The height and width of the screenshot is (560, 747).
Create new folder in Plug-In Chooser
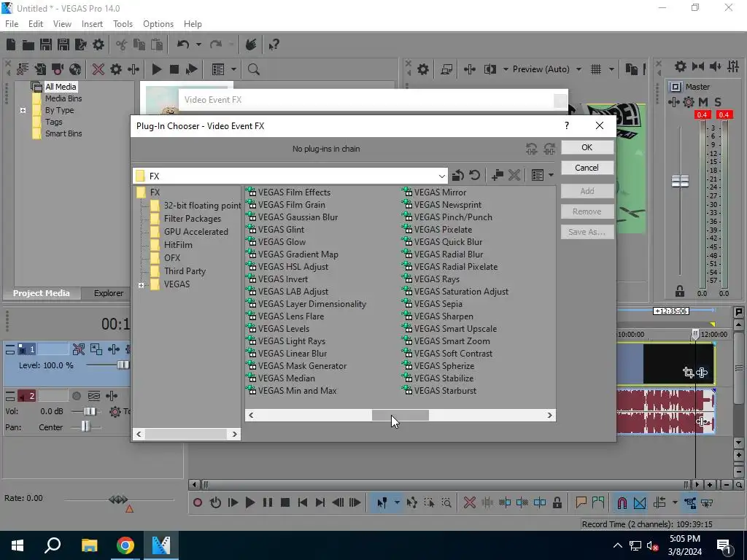pos(498,175)
